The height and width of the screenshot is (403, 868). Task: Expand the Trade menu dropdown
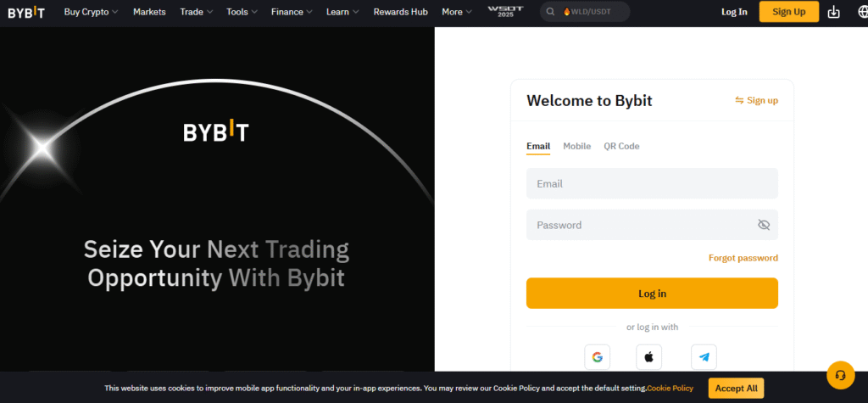pyautogui.click(x=197, y=12)
